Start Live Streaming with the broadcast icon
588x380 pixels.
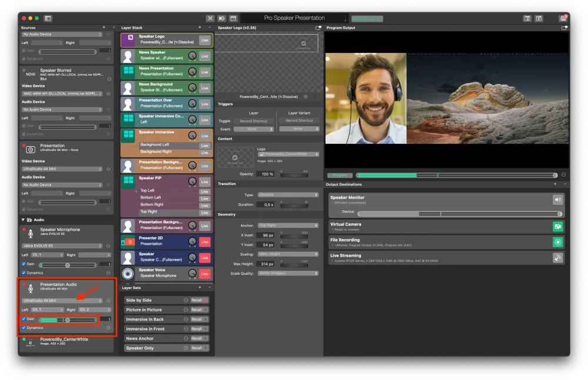557,258
